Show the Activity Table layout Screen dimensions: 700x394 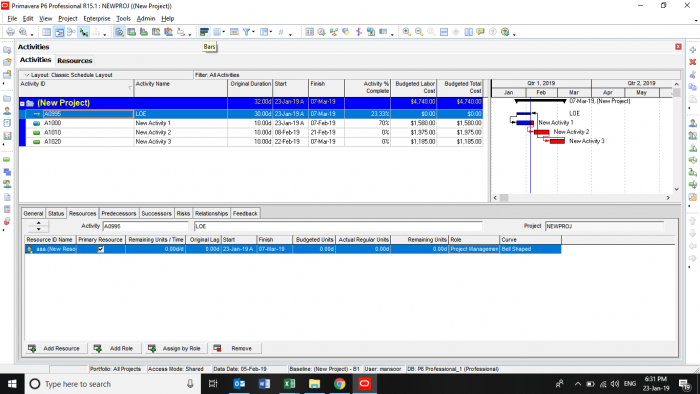[x=46, y=32]
